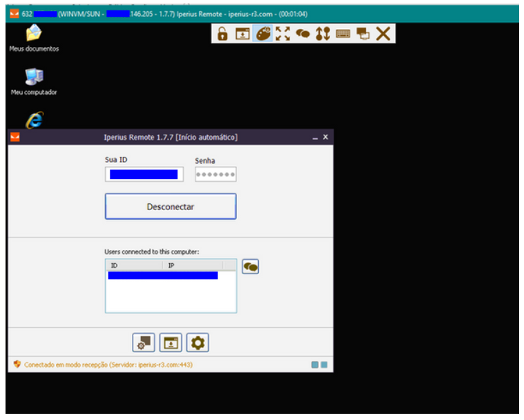Click the download window icon in the bottom row
Viewport: 524px width, 420px height.
click(x=171, y=343)
